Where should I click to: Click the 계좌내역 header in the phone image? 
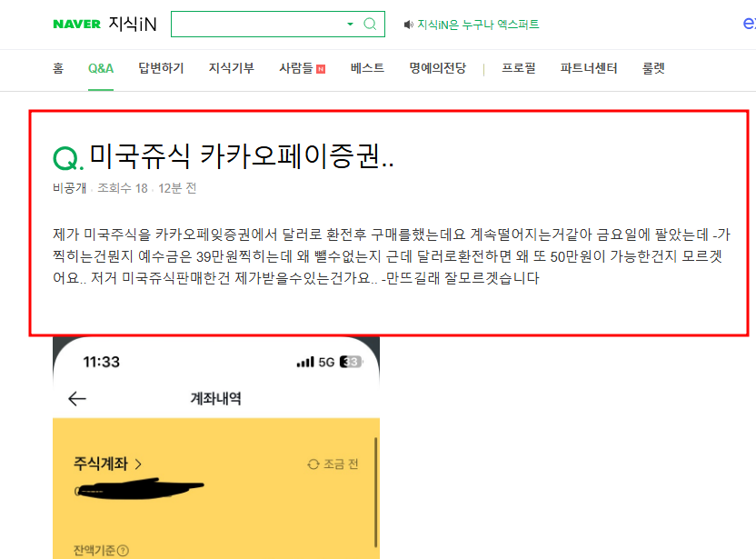pos(215,398)
